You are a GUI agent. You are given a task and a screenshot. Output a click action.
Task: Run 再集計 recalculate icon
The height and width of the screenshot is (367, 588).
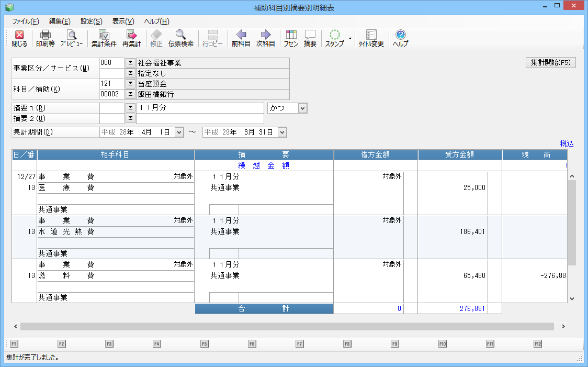tap(131, 38)
